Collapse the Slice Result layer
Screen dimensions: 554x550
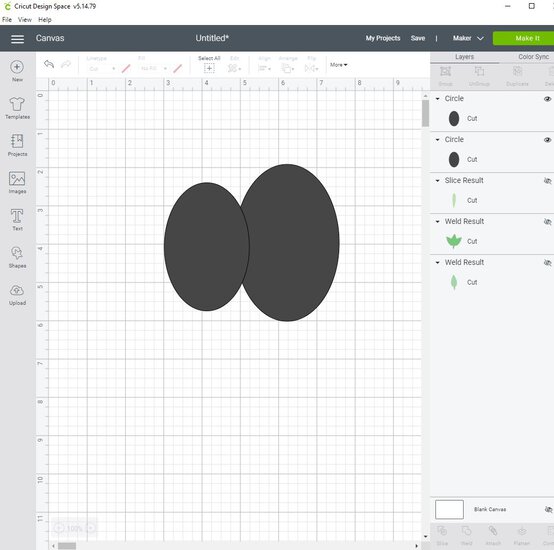coord(437,181)
